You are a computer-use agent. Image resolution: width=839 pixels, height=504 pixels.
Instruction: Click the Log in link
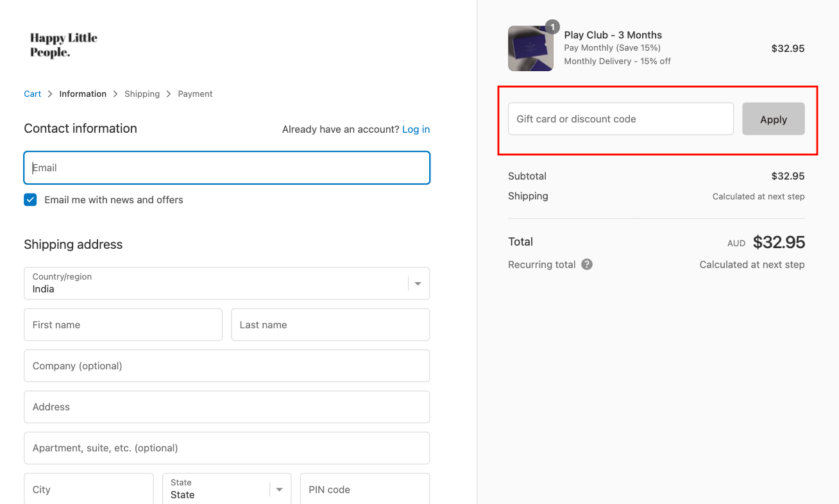click(416, 130)
